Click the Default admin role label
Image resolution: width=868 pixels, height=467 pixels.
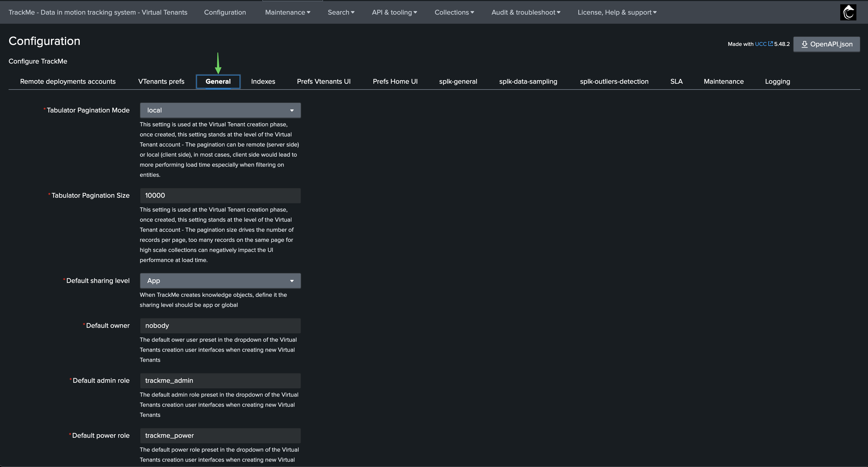coord(101,381)
